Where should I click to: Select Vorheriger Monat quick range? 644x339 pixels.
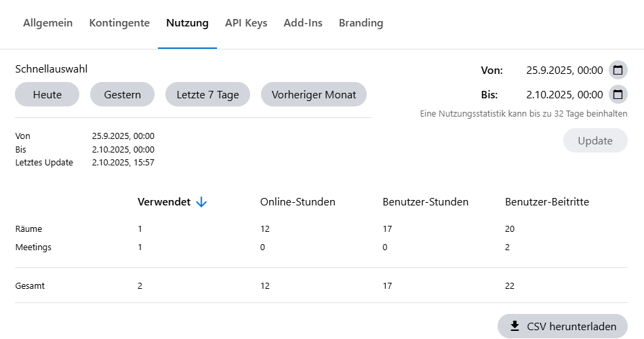point(313,95)
